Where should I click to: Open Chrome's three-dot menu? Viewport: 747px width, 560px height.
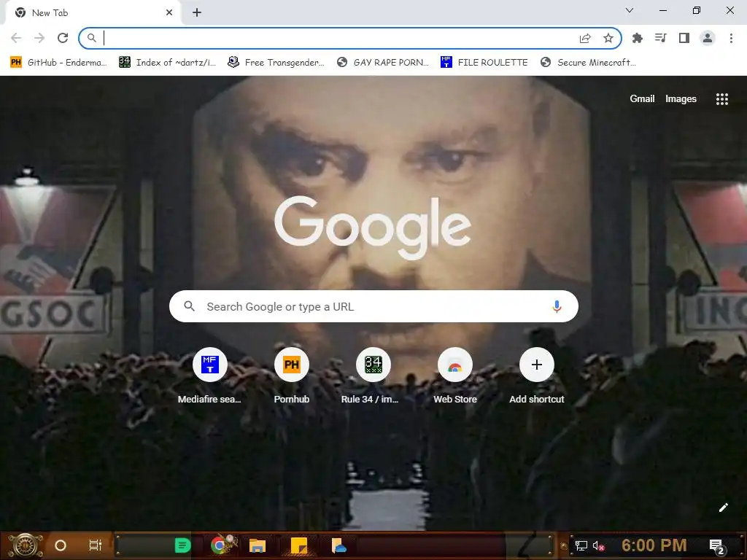(731, 38)
